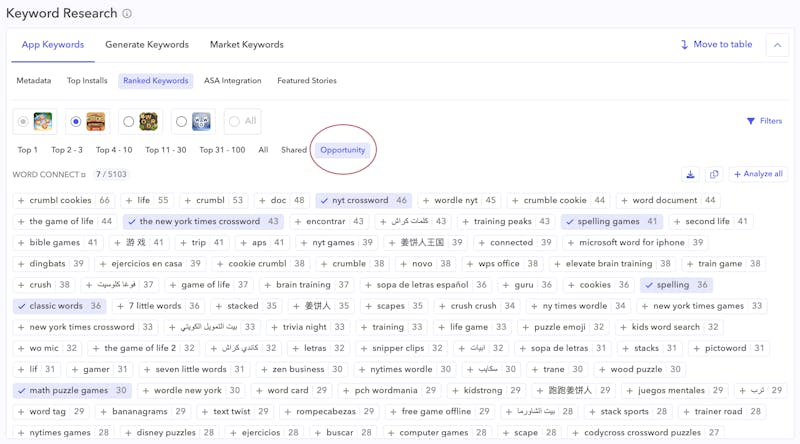Collapse the Keyword Research panel chevron
800x444 pixels.
tap(777, 45)
